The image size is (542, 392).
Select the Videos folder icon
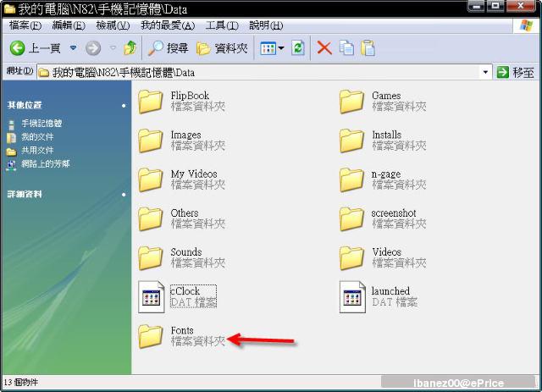[351, 258]
